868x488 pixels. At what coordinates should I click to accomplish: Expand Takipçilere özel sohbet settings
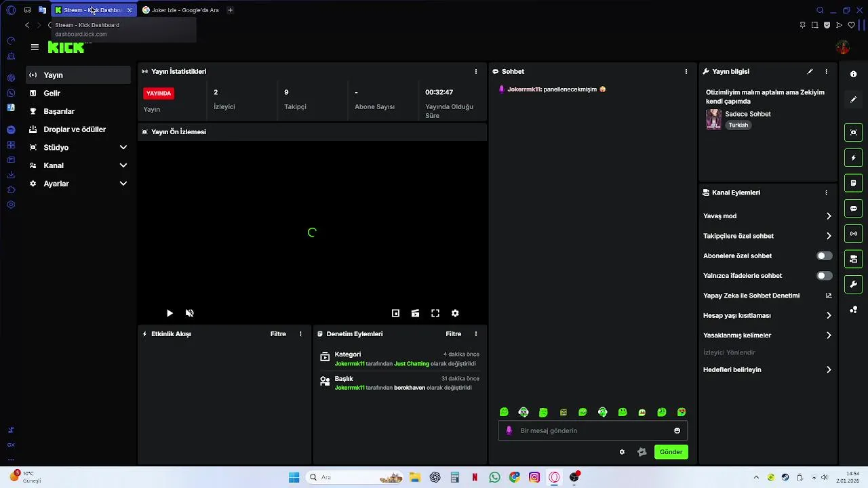tap(767, 236)
